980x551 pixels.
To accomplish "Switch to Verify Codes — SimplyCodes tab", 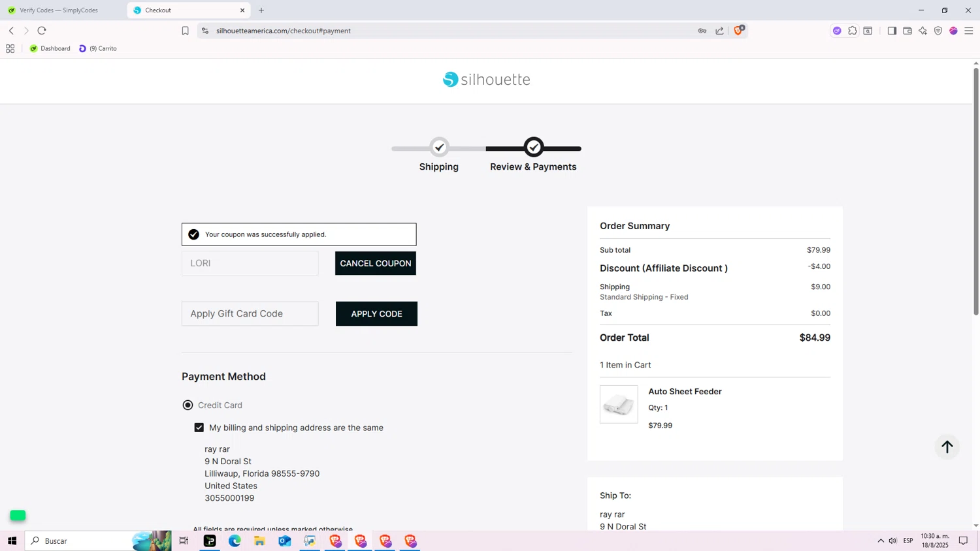I will [x=59, y=10].
